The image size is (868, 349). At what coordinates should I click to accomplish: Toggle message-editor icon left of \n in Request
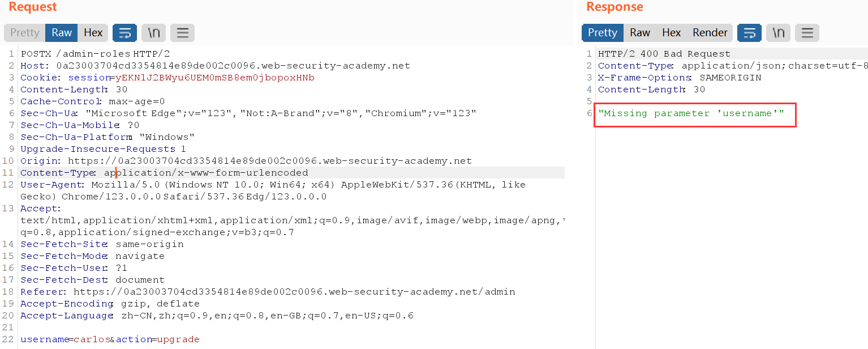pyautogui.click(x=124, y=33)
